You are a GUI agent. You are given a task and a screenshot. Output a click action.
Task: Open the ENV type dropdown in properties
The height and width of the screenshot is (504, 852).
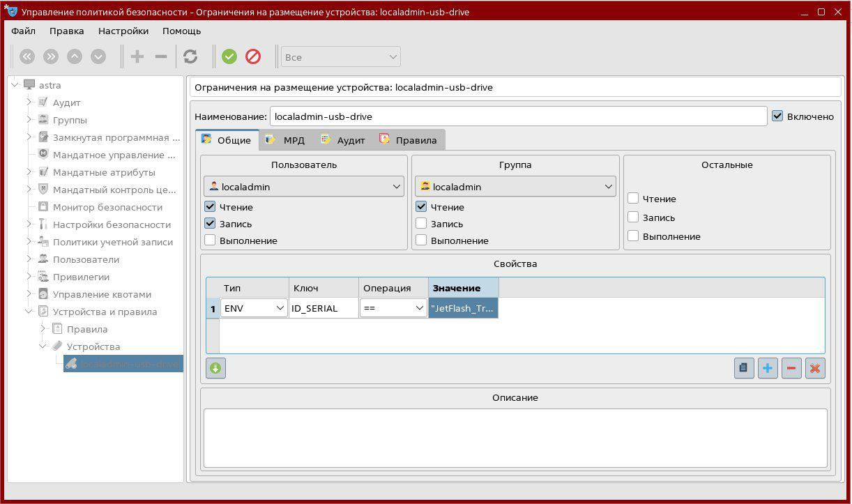(x=254, y=308)
